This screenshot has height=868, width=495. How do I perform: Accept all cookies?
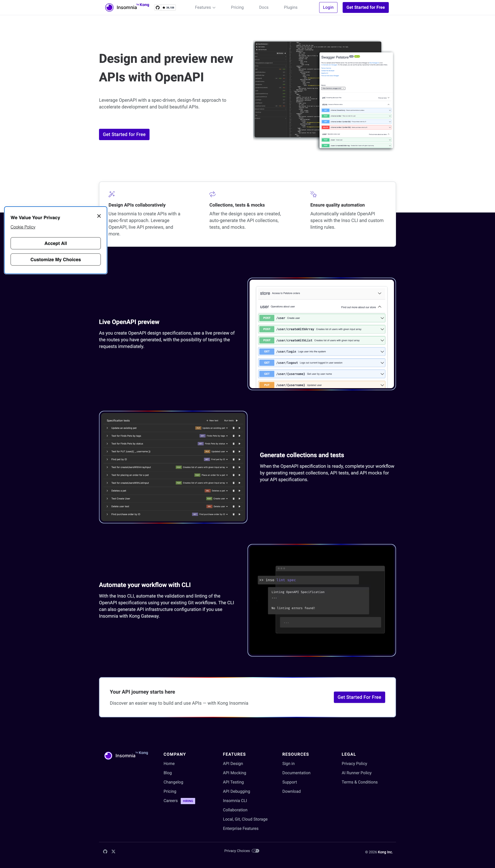point(56,243)
